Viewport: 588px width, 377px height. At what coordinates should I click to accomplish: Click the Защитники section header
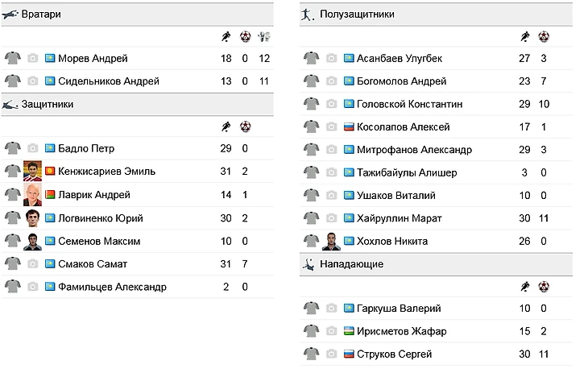(48, 104)
